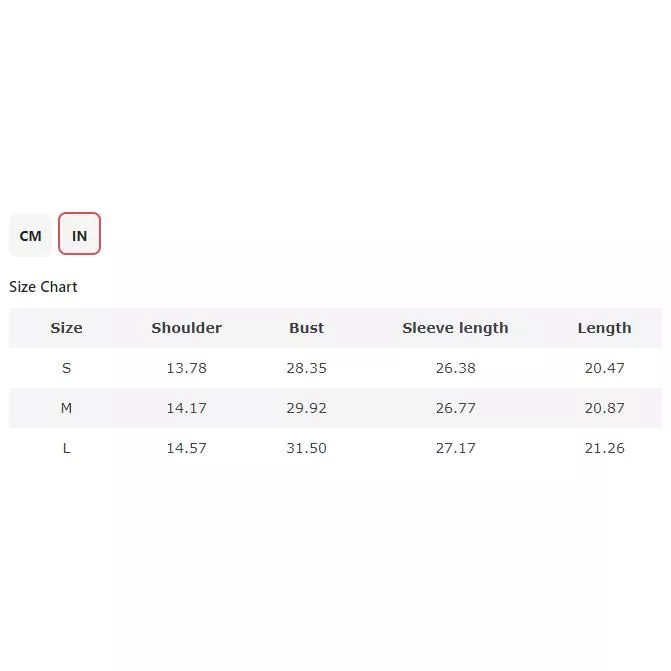Viewport: 671px width, 671px height.
Task: Click the Size Chart heading
Action: 43,287
